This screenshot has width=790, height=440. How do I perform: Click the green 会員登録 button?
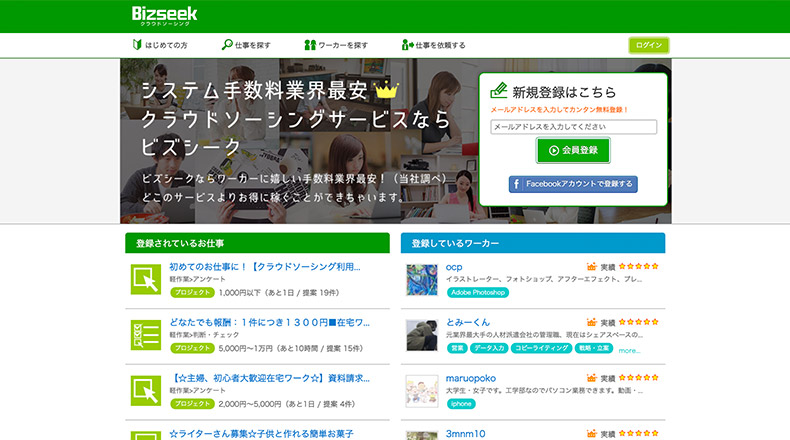tap(573, 150)
